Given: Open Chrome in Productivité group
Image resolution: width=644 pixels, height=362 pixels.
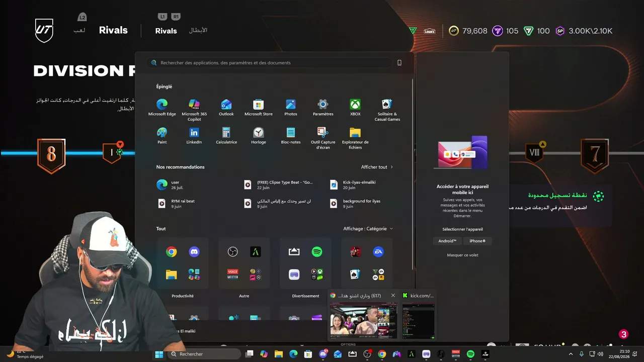Looking at the screenshot, I should (x=172, y=252).
